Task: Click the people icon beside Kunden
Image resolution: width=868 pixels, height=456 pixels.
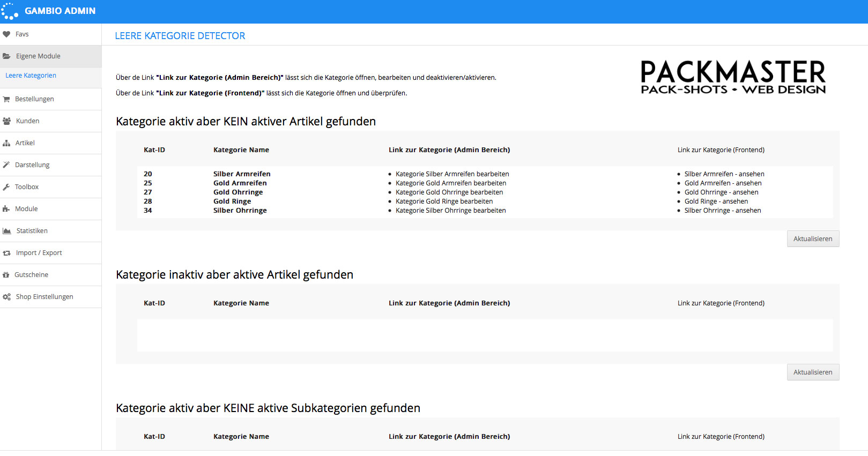Action: [6, 121]
